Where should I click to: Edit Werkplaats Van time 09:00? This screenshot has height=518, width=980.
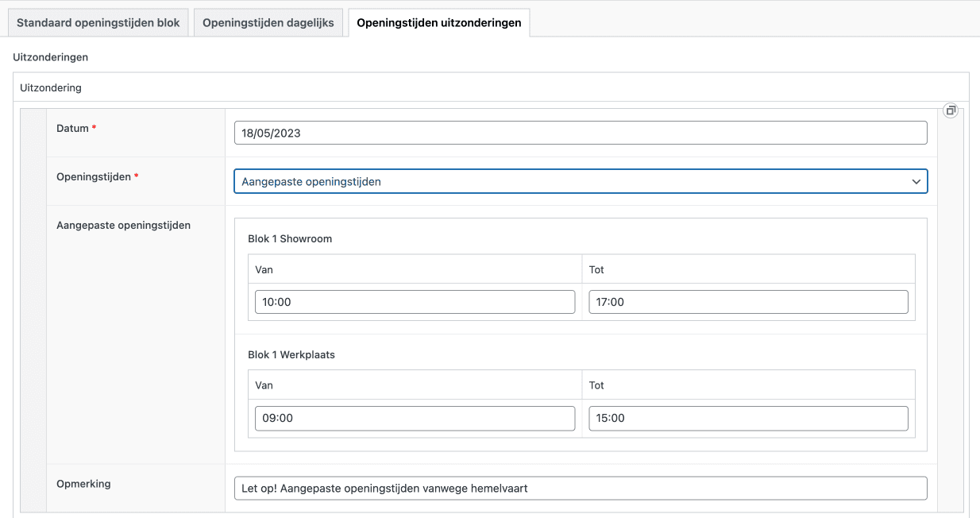pyautogui.click(x=415, y=418)
